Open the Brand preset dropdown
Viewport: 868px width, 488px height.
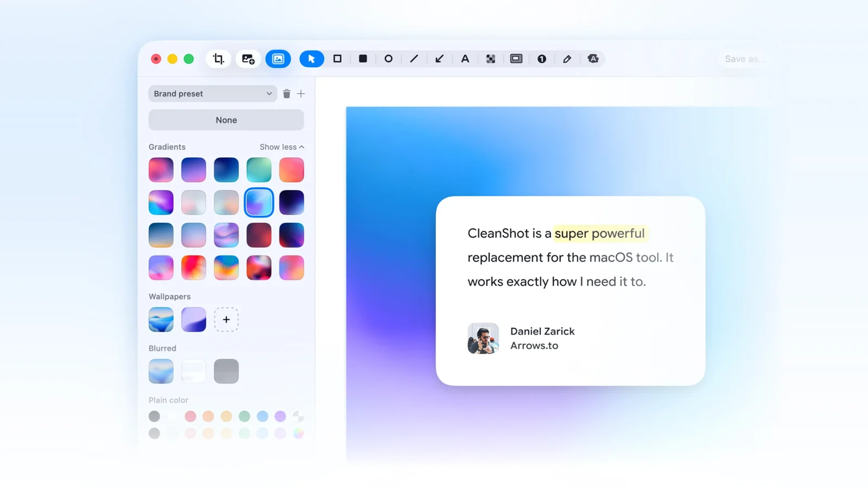tap(213, 94)
